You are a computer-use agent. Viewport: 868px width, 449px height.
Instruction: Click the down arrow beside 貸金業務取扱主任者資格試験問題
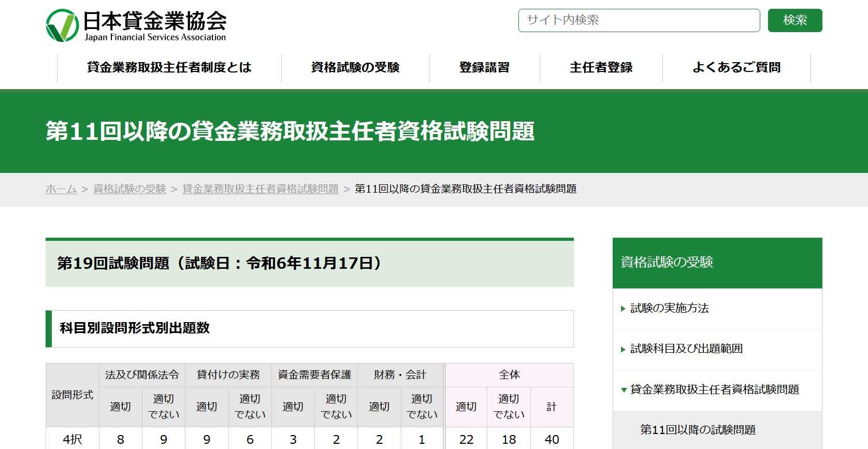click(624, 390)
